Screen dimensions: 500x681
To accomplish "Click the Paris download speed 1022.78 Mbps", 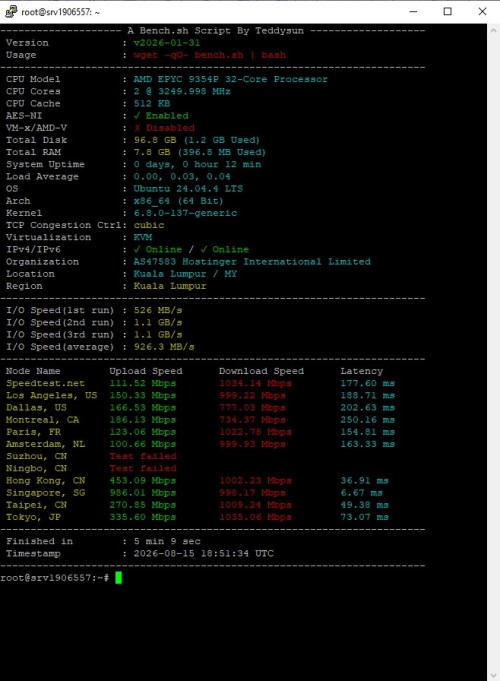I will point(255,432).
